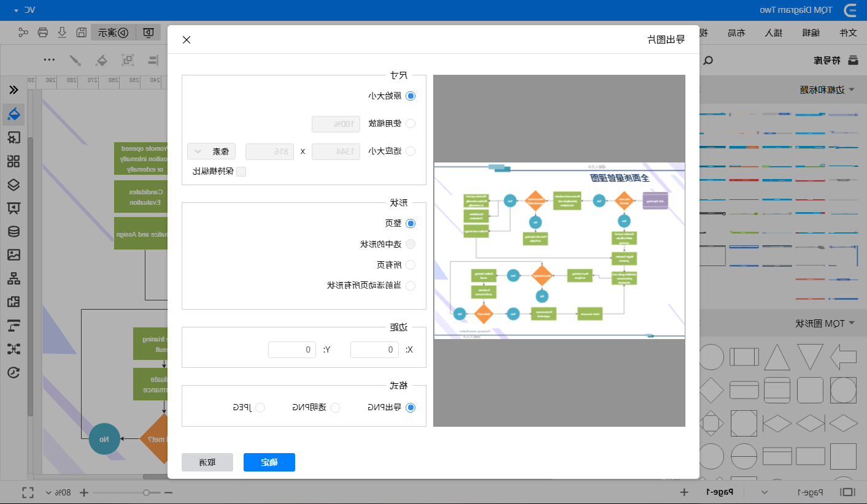Open the 80% zoom level dropdown
This screenshot has width=867, height=504.
point(60,492)
